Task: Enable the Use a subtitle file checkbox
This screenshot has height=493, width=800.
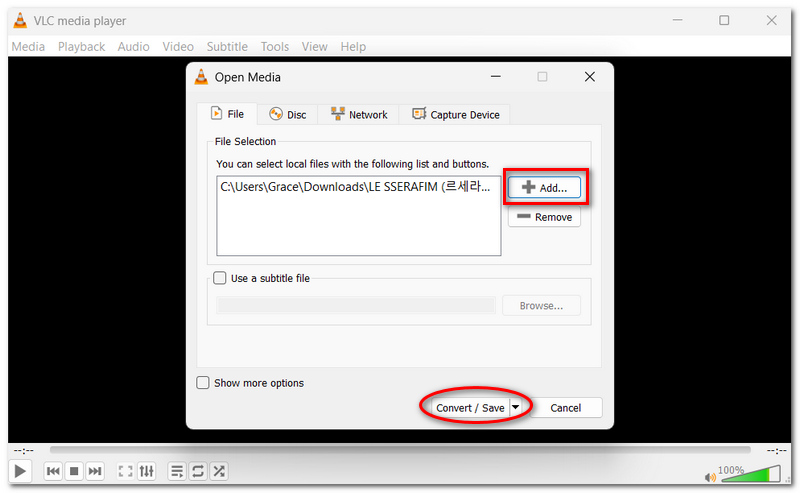Action: click(x=219, y=278)
